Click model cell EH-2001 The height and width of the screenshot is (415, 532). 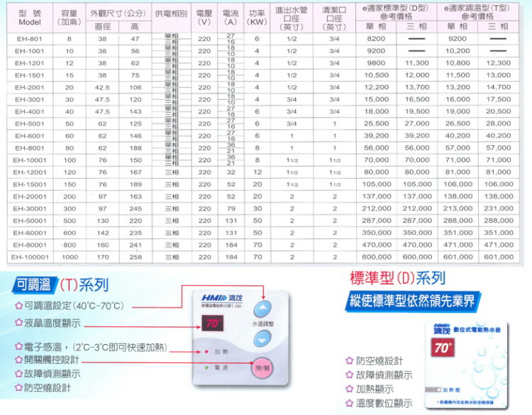30,87
